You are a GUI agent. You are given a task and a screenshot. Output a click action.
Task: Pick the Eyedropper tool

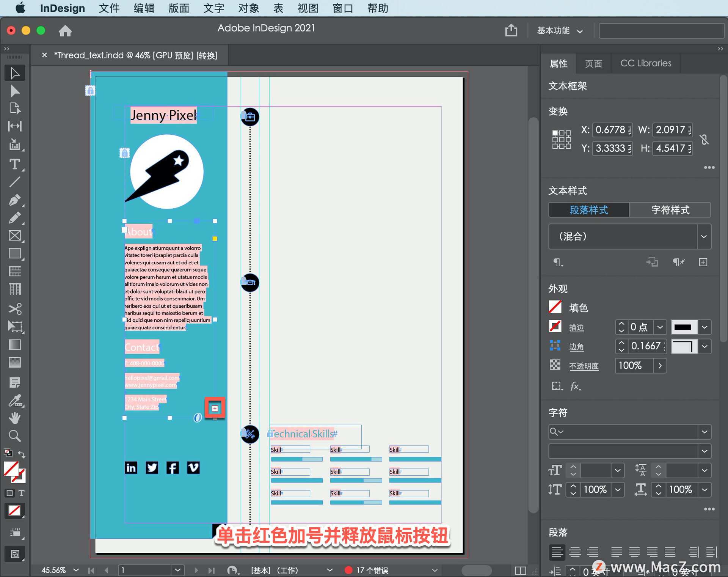click(15, 400)
